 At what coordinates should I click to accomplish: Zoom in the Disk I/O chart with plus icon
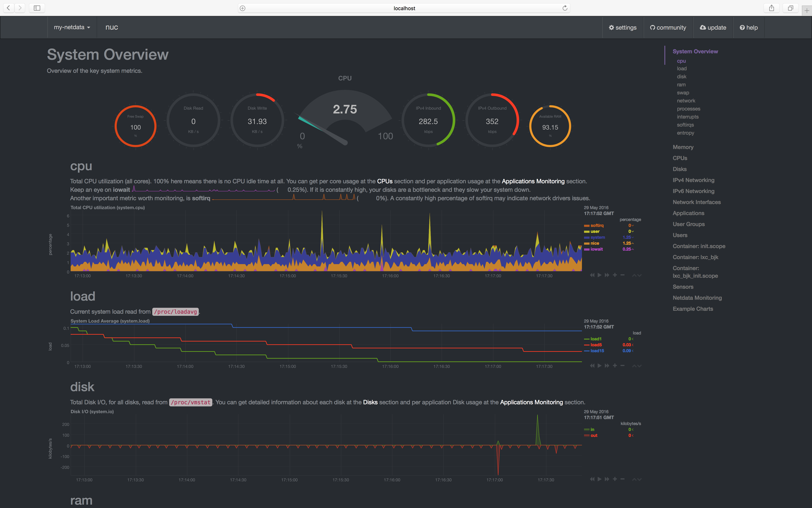(x=615, y=479)
